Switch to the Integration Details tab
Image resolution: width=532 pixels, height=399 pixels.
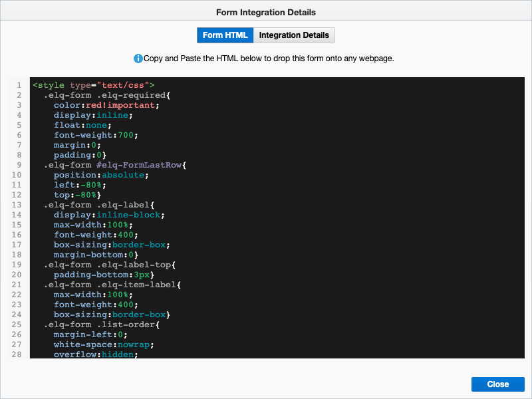pyautogui.click(x=293, y=35)
